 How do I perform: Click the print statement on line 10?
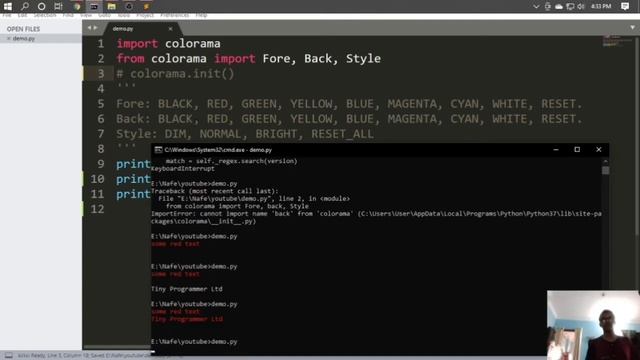tap(133, 179)
